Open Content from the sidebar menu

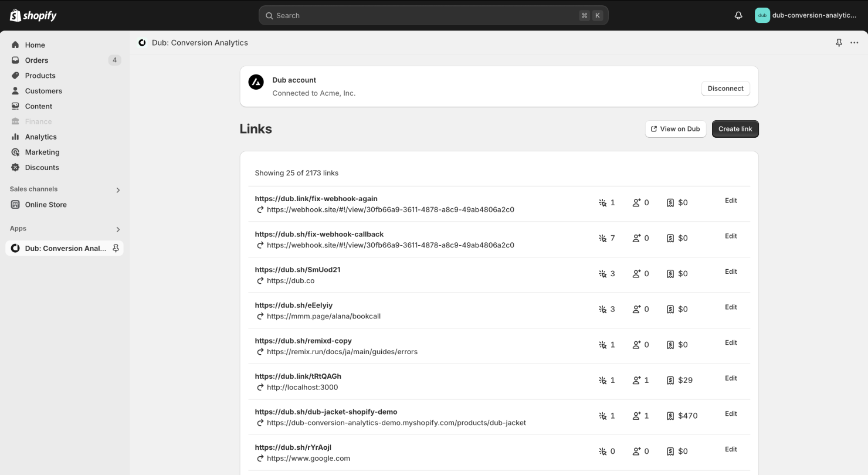tap(16, 106)
